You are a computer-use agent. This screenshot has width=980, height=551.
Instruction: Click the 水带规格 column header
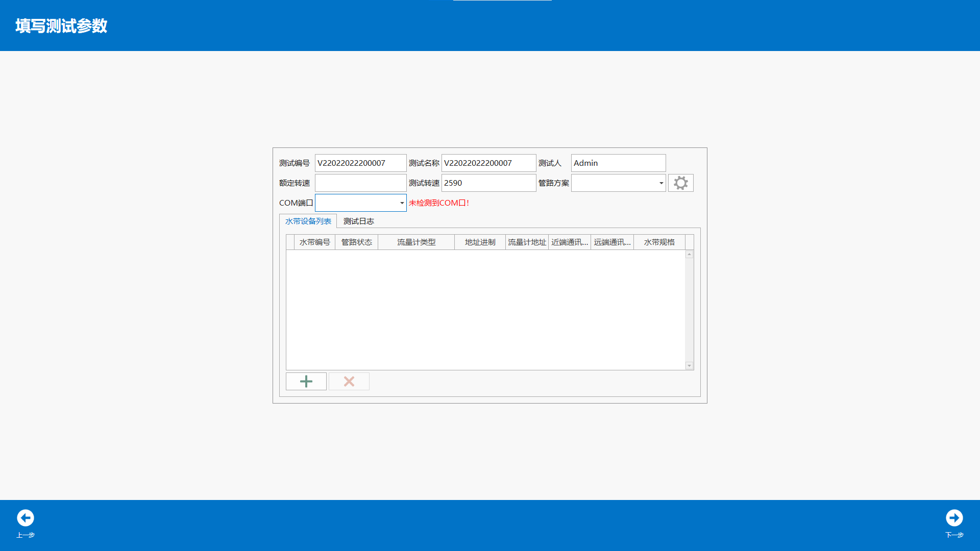click(x=659, y=242)
